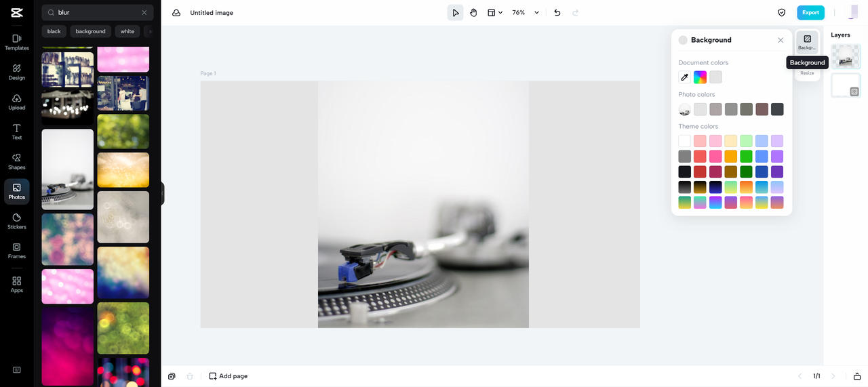Click the Redo arrow
Image resolution: width=868 pixels, height=387 pixels.
576,12
